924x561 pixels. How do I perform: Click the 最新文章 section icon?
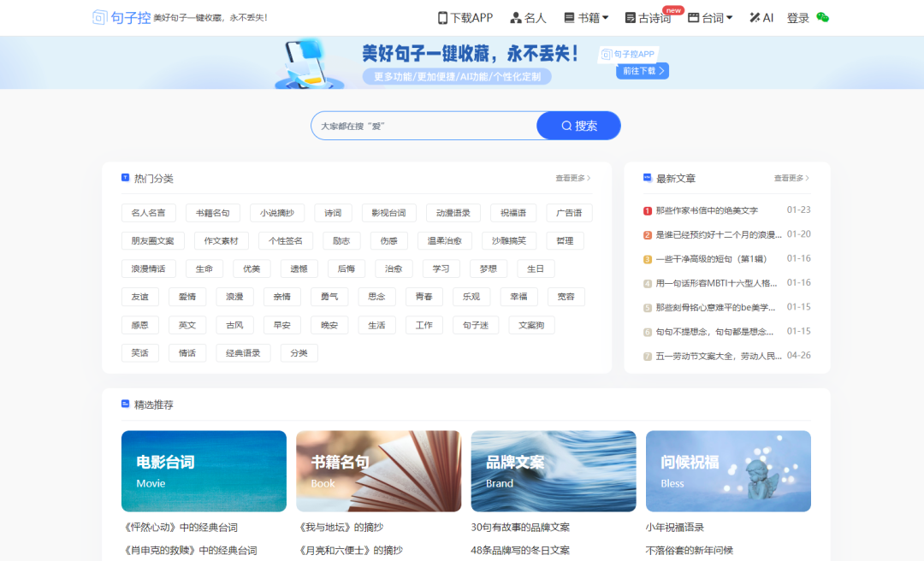click(x=647, y=177)
